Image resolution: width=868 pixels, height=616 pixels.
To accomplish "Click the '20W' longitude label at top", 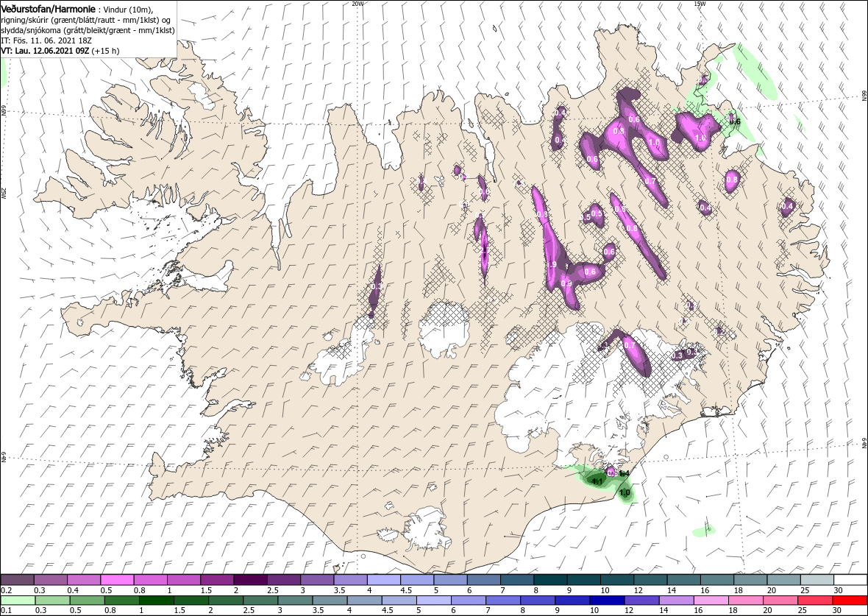I will (x=358, y=4).
